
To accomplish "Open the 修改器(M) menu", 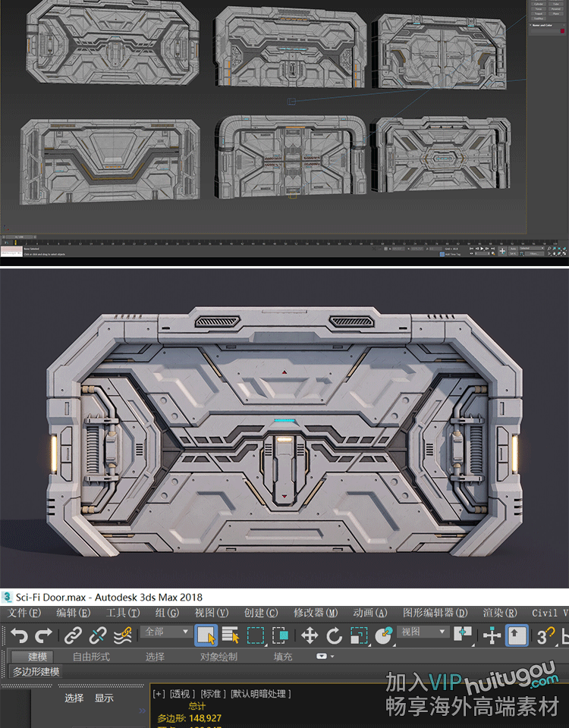I will tap(316, 613).
